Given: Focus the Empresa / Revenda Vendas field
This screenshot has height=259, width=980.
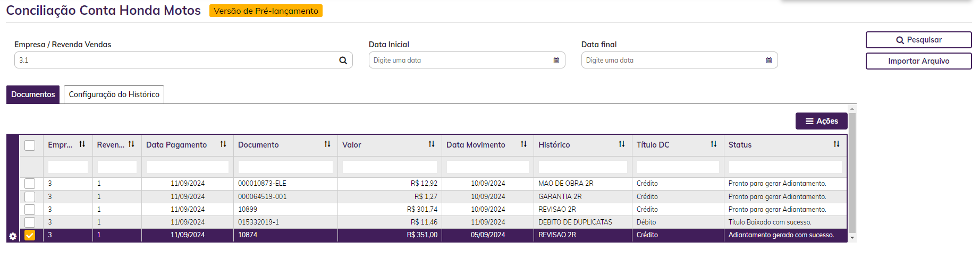Looking at the screenshot, I should click(x=183, y=60).
